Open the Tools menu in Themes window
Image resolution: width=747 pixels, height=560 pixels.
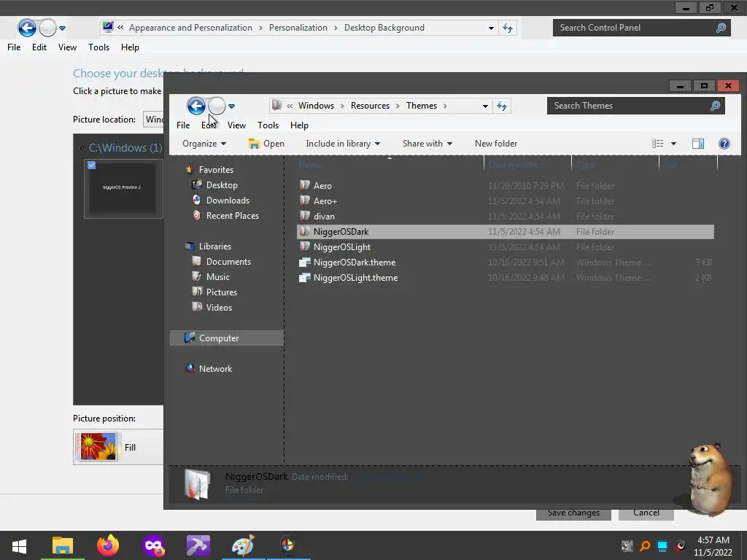point(268,125)
